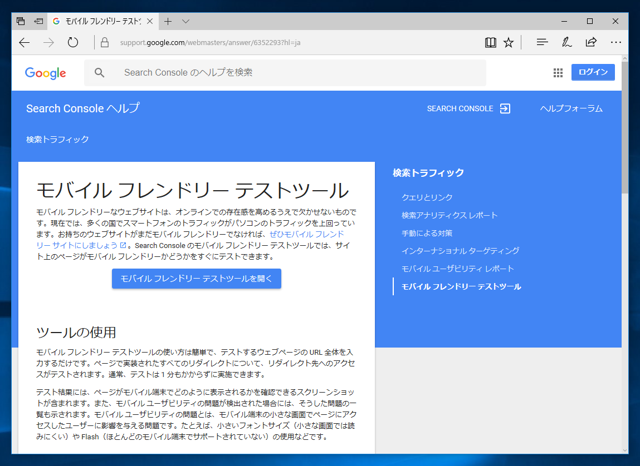640x466 pixels.
Task: Add page to favorites star icon
Action: point(508,42)
